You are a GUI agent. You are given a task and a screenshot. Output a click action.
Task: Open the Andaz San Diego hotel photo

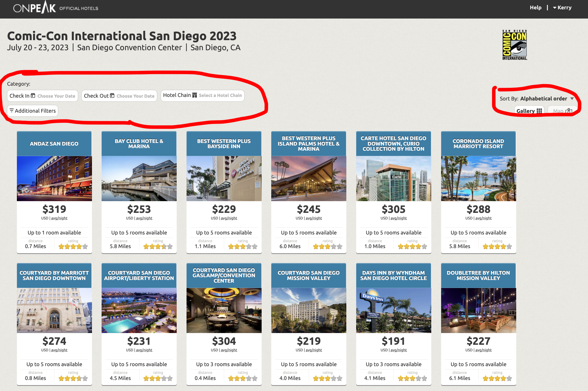pos(54,179)
